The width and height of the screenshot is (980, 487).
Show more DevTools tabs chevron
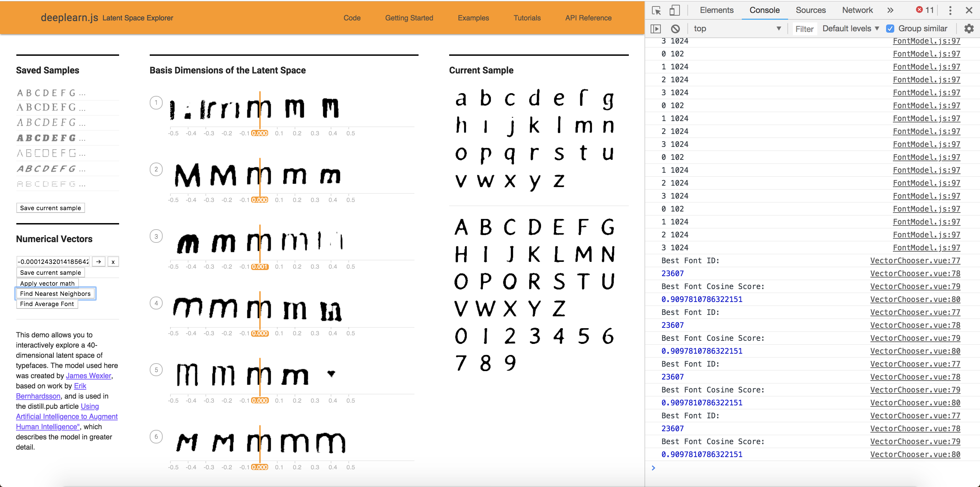click(890, 10)
